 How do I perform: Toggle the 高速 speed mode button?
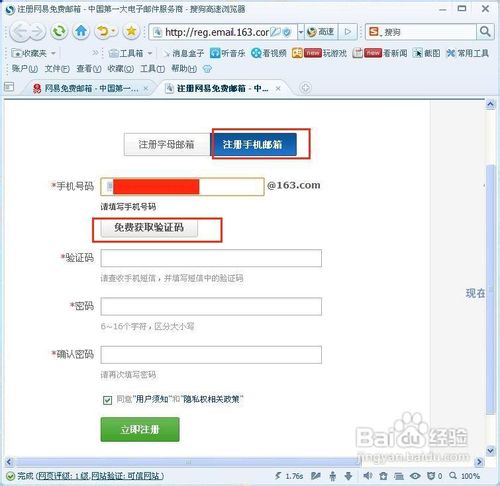(x=320, y=32)
